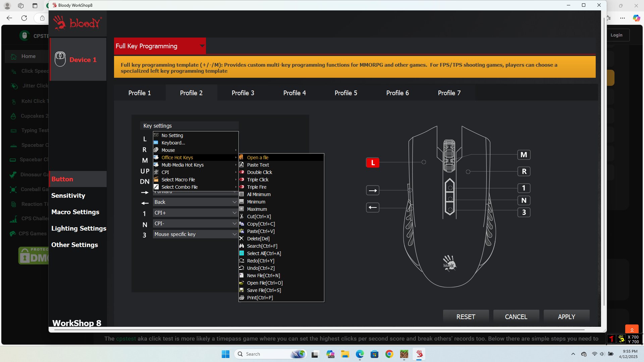Select Triple Fire option
Screen dimensions: 644x362
click(281, 187)
